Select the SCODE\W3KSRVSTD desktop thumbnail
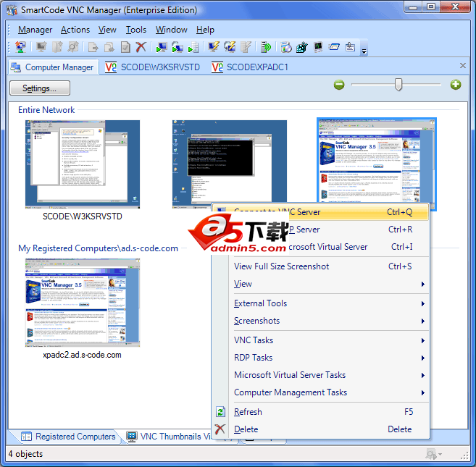The width and height of the screenshot is (476, 467). click(83, 164)
